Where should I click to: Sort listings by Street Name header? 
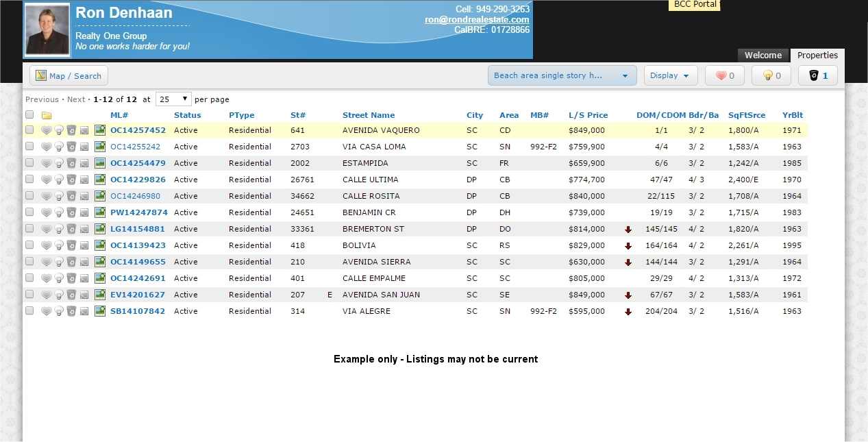pos(369,115)
